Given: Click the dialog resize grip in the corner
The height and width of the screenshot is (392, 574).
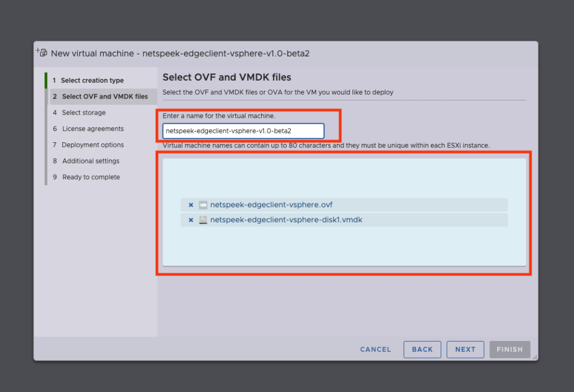Looking at the screenshot, I should (534, 357).
